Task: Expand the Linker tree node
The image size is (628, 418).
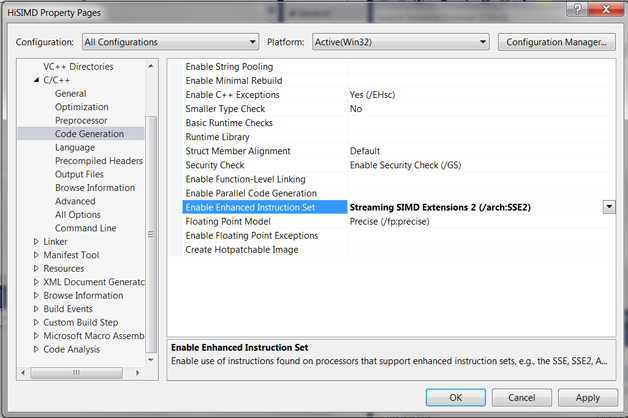Action: click(x=36, y=241)
